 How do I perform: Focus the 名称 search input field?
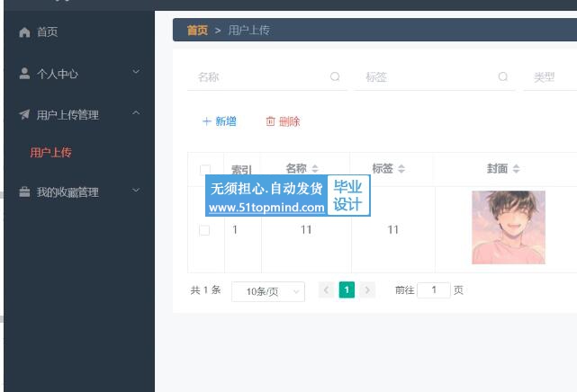click(266, 76)
